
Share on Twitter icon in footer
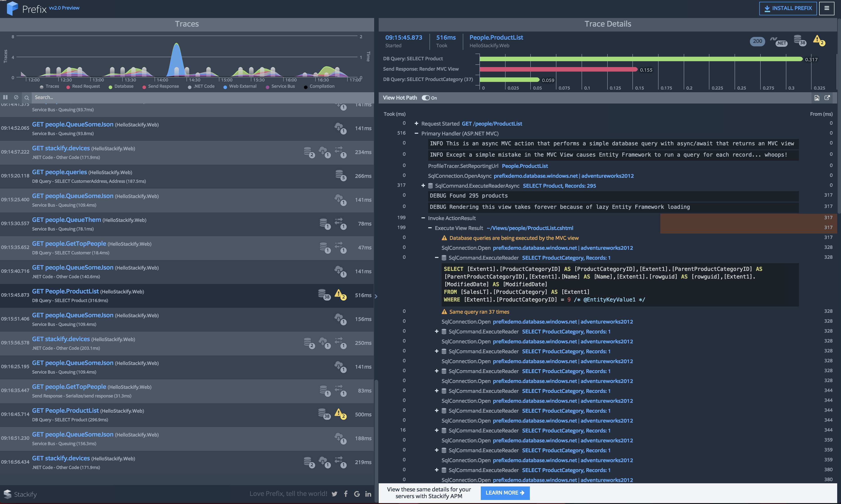pyautogui.click(x=334, y=494)
